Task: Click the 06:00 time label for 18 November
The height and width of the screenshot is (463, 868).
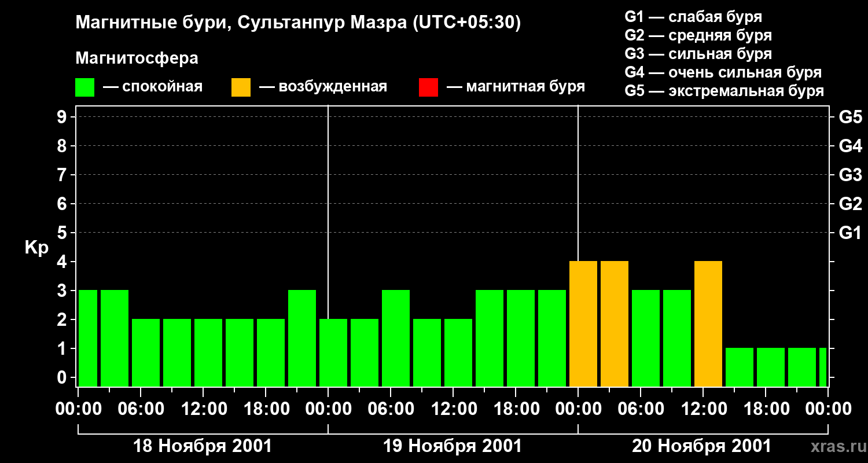Action: [141, 409]
